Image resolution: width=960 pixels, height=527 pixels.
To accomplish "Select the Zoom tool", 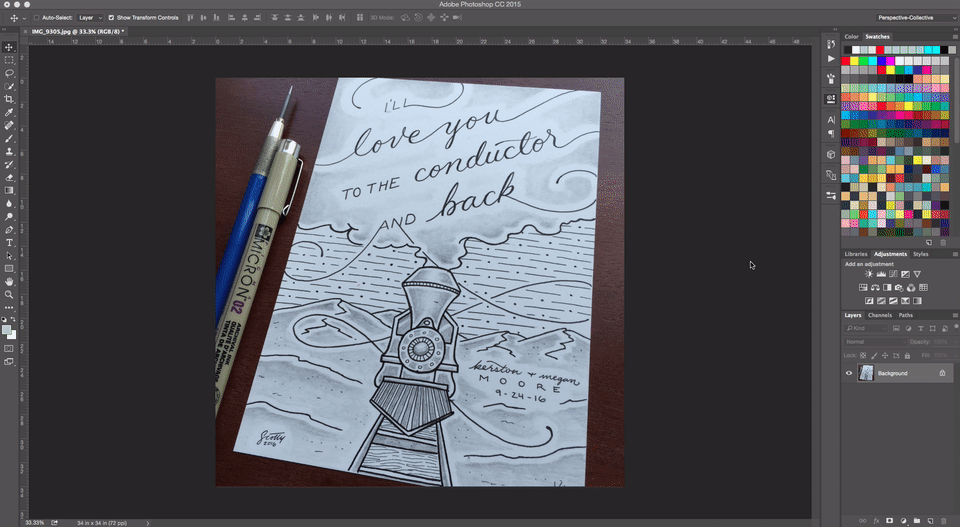I will pos(9,295).
